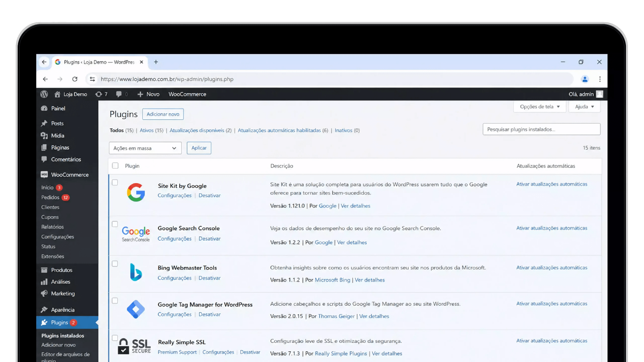Click the browser address bar URL
Viewport: 644px width, 362px height.
167,79
